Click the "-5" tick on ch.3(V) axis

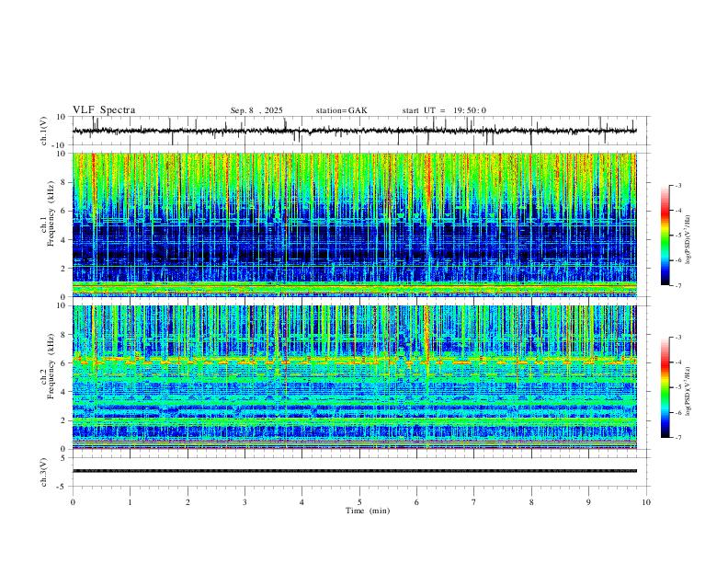(63, 487)
